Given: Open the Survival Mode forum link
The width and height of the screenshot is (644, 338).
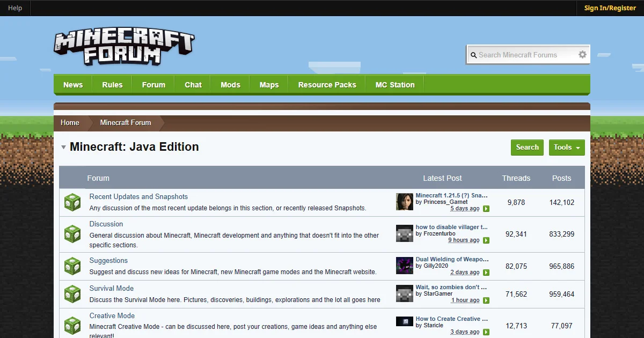Looking at the screenshot, I should pyautogui.click(x=112, y=289).
